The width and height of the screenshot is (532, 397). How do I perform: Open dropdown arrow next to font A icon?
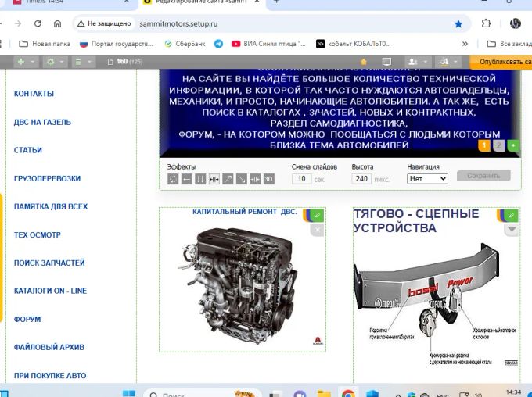pyautogui.click(x=455, y=62)
